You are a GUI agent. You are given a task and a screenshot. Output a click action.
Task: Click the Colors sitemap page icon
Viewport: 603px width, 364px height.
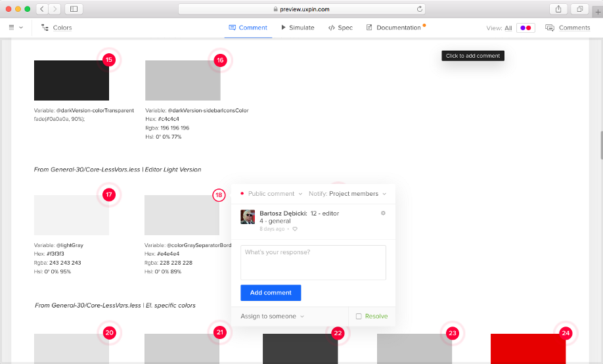tap(45, 28)
